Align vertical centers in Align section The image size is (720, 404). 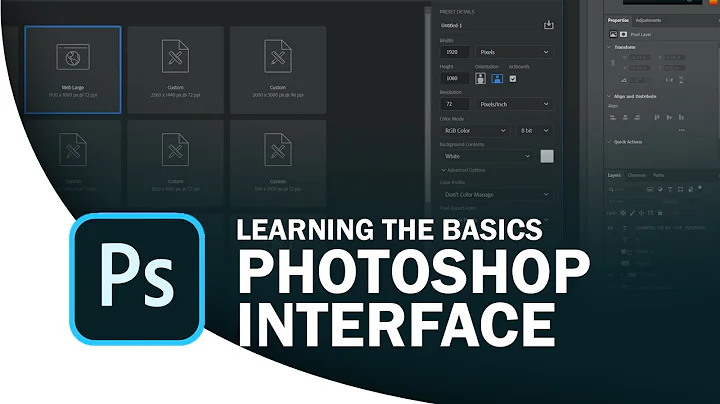[669, 118]
